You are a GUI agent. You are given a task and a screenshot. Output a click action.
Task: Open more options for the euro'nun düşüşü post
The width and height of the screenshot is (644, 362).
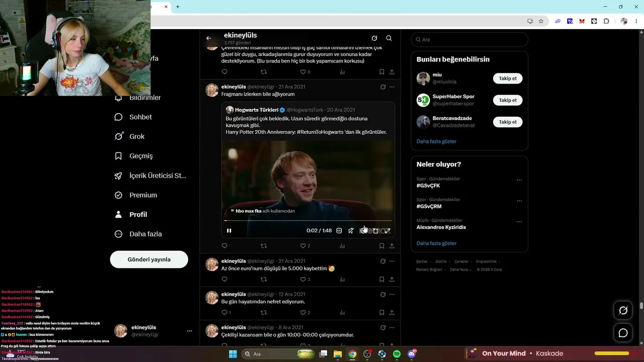392,261
